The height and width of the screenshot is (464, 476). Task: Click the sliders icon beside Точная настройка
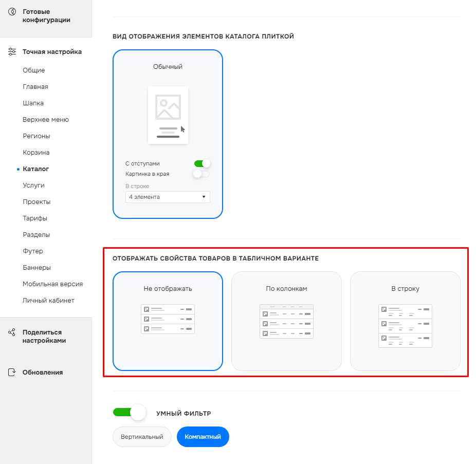(x=12, y=51)
